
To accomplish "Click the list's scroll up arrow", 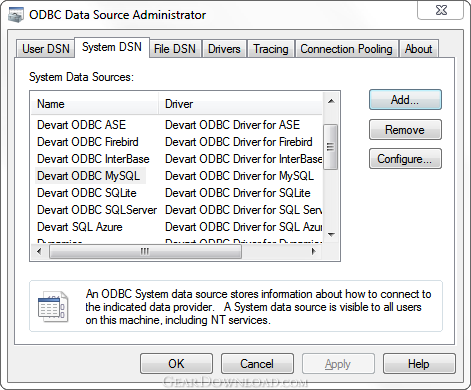I will click(x=331, y=101).
